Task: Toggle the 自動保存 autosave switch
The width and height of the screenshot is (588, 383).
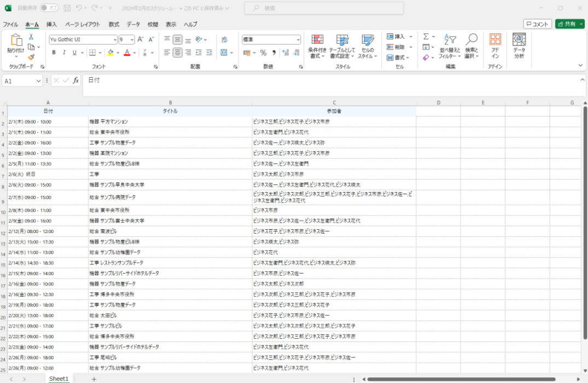Action: (49, 8)
